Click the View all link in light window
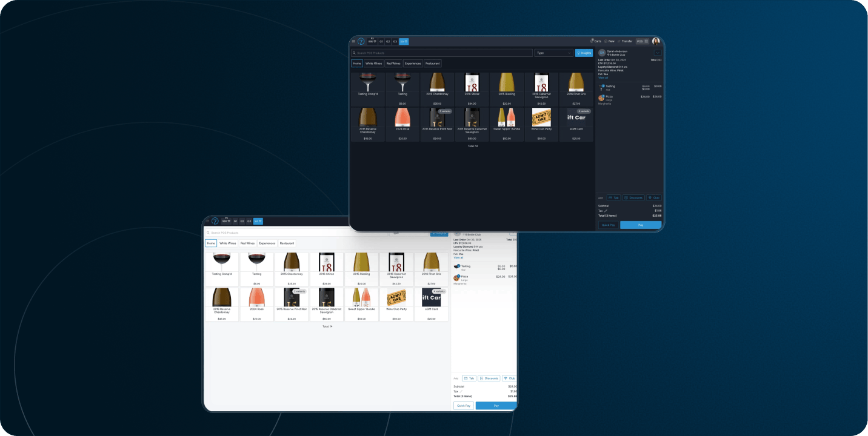 (x=458, y=257)
